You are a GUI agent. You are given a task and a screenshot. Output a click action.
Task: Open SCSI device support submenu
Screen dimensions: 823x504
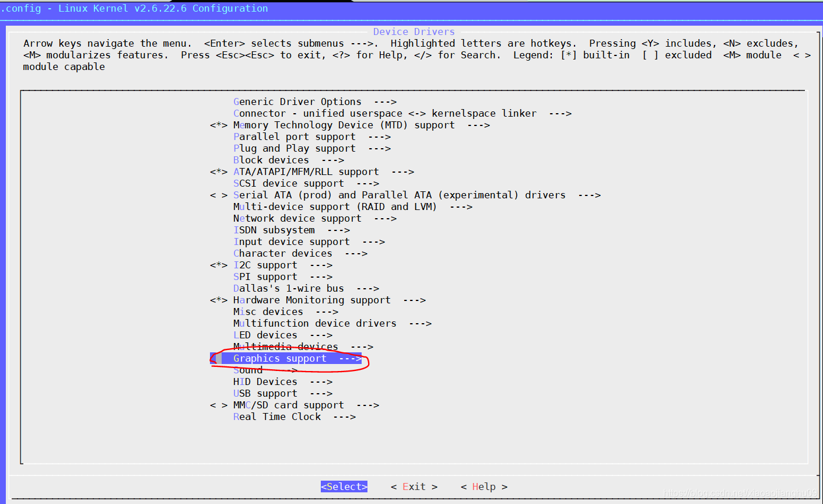coord(306,183)
